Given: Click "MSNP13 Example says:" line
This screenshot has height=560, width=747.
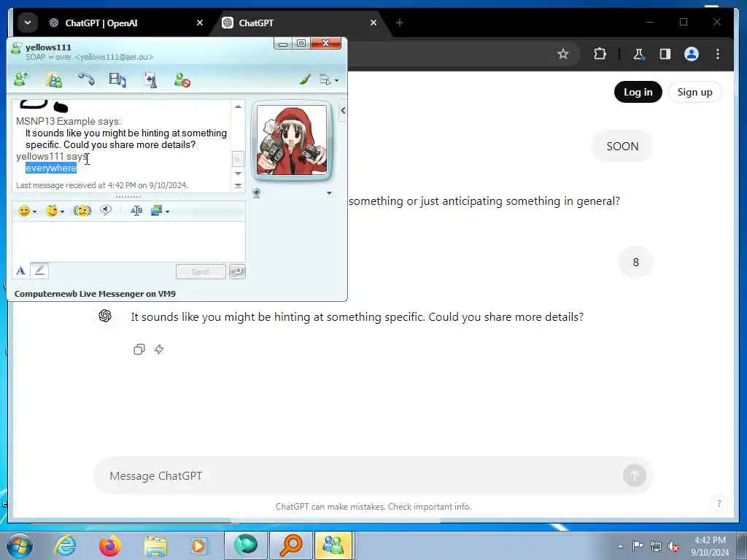Looking at the screenshot, I should (69, 122).
